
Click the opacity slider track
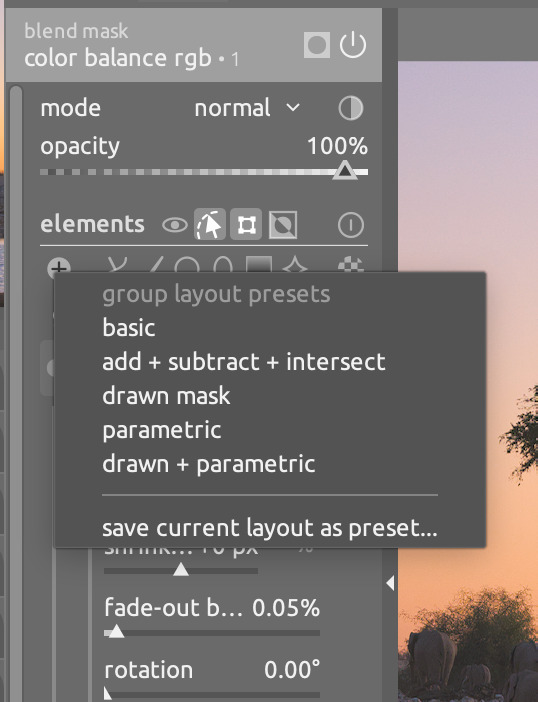pyautogui.click(x=204, y=172)
